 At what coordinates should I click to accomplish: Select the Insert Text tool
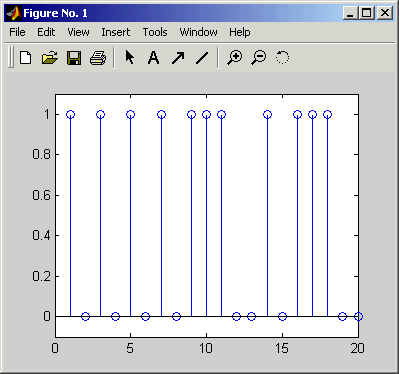click(153, 58)
